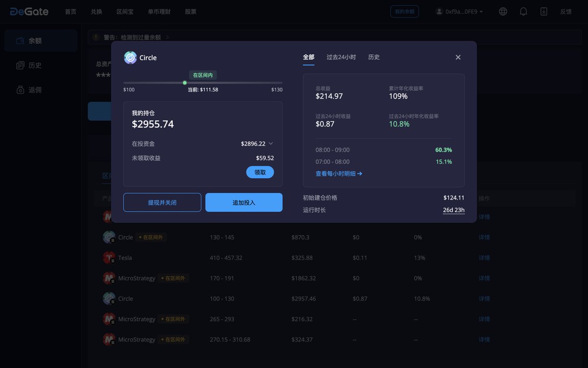
Task: Click history icon in sidebar
Action: (x=20, y=65)
